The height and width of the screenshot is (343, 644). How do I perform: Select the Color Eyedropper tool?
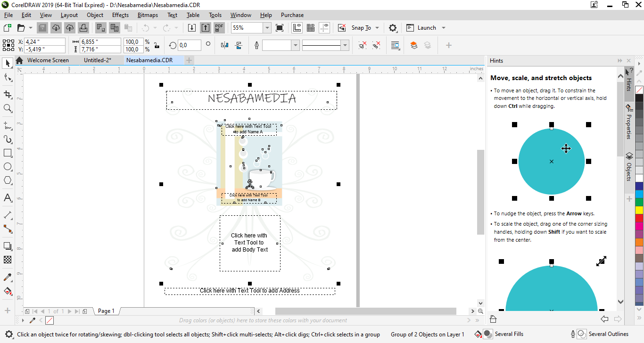(x=8, y=277)
